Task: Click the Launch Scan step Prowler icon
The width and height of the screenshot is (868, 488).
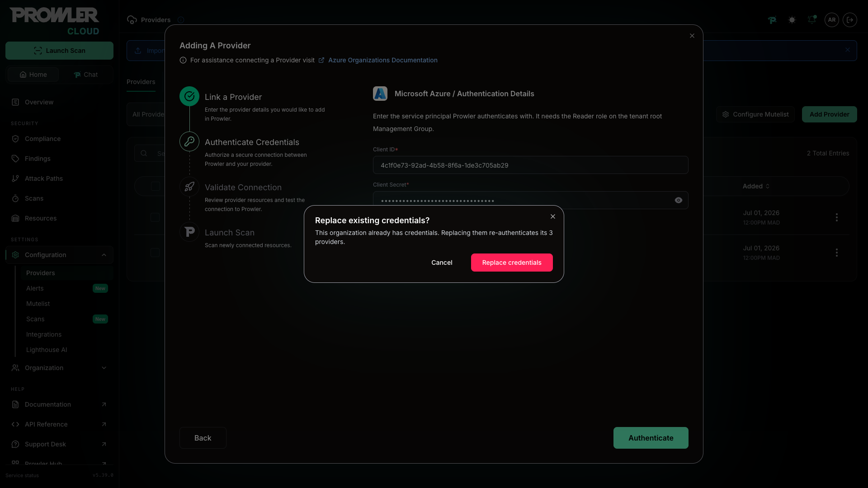Action: tap(189, 232)
